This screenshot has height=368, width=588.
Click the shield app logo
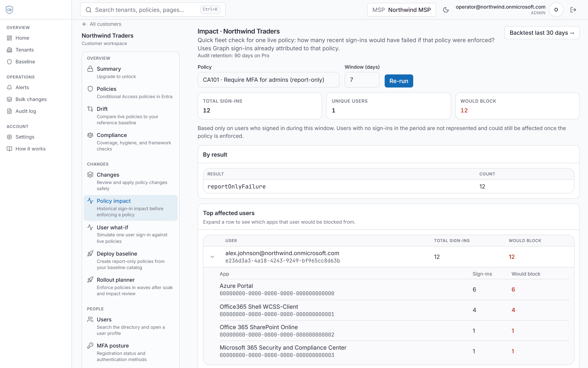(9, 10)
